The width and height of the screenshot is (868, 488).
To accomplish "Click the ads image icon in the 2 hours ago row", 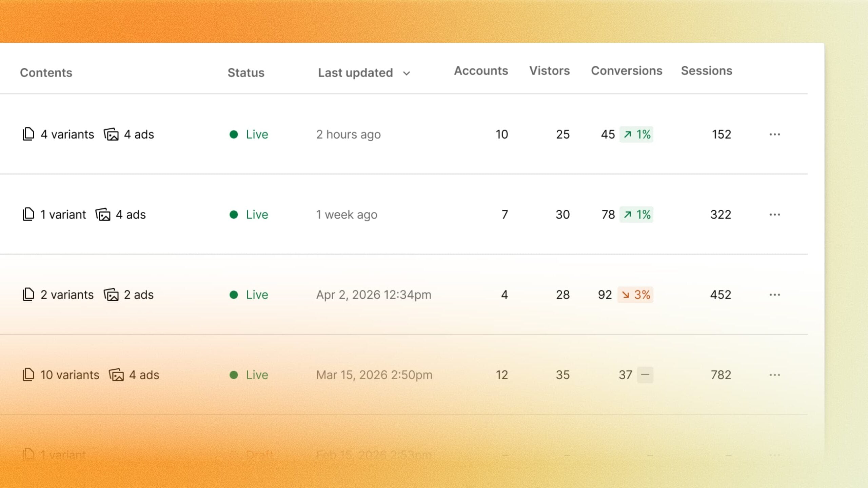I will (111, 134).
